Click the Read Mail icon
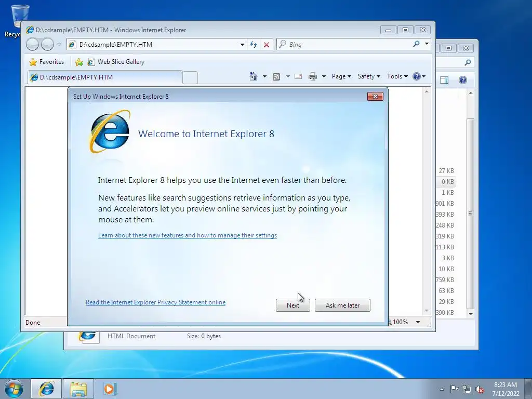Viewport: 532px width, 399px height. click(298, 76)
